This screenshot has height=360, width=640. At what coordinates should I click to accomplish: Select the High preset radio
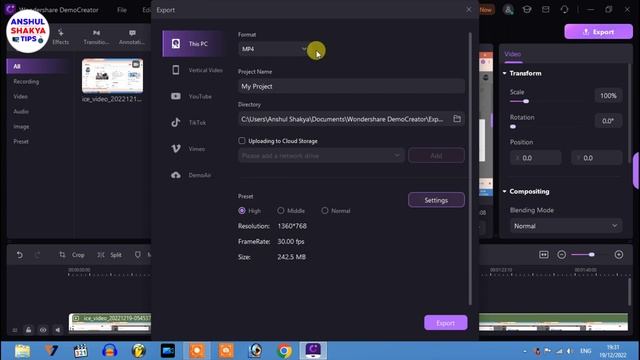point(242,211)
